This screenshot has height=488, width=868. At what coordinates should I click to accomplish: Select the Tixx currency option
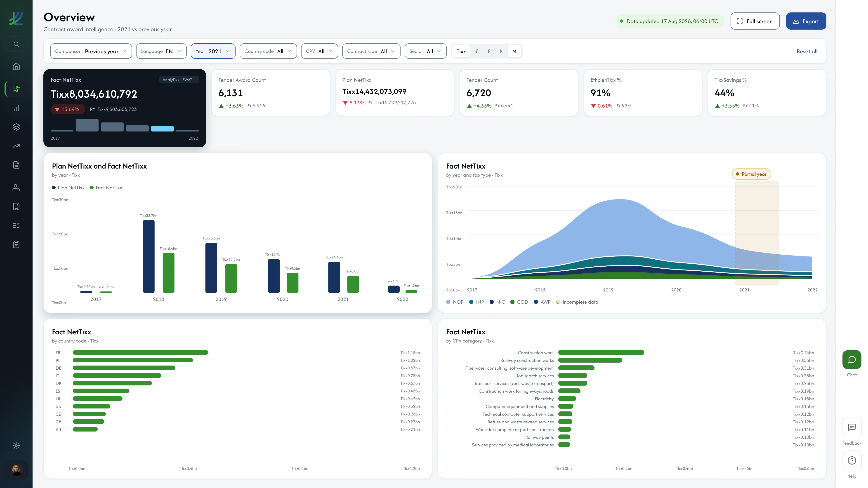tap(461, 51)
